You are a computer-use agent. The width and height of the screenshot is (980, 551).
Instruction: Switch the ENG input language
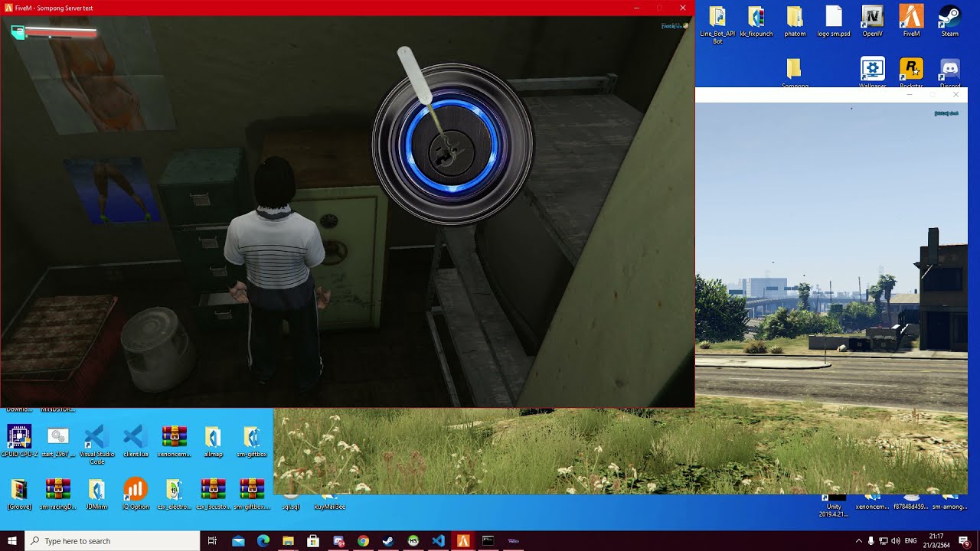(x=911, y=541)
